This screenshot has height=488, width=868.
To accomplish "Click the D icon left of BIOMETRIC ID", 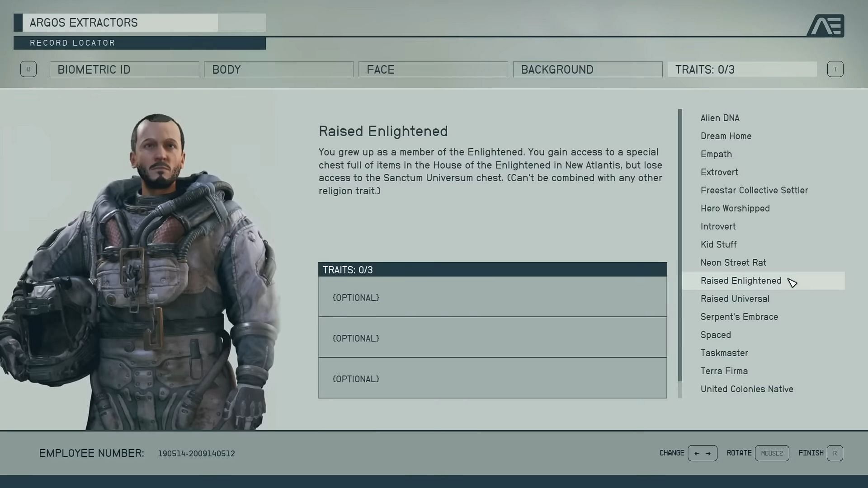I will point(28,69).
